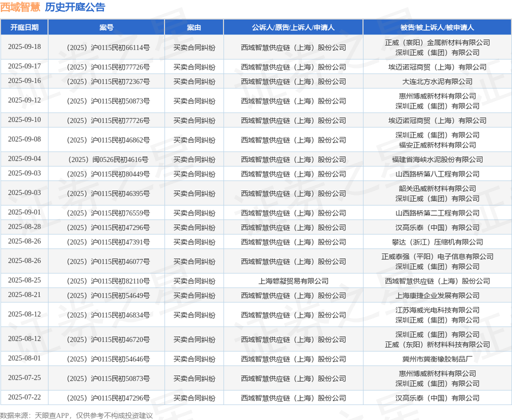The image size is (512, 420).
Task: Click the 西域智慧 title text
Action: (20, 7)
